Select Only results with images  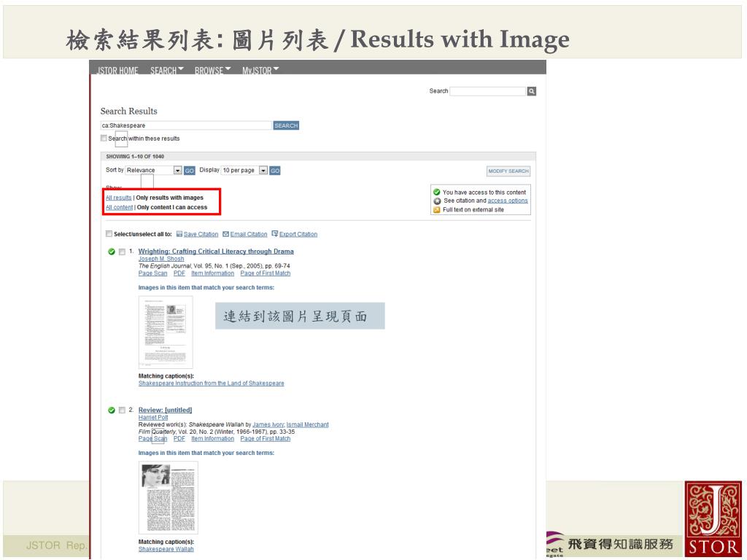pos(169,198)
